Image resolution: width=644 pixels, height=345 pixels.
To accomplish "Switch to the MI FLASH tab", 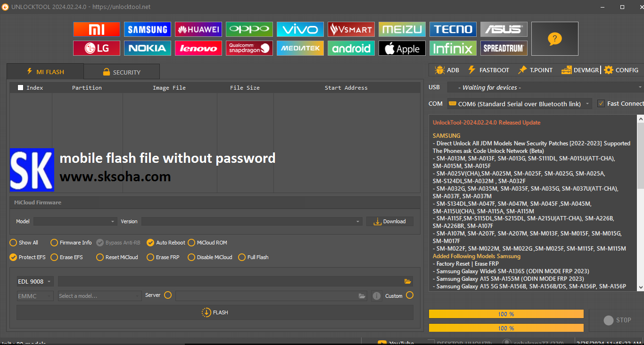I will pos(45,72).
